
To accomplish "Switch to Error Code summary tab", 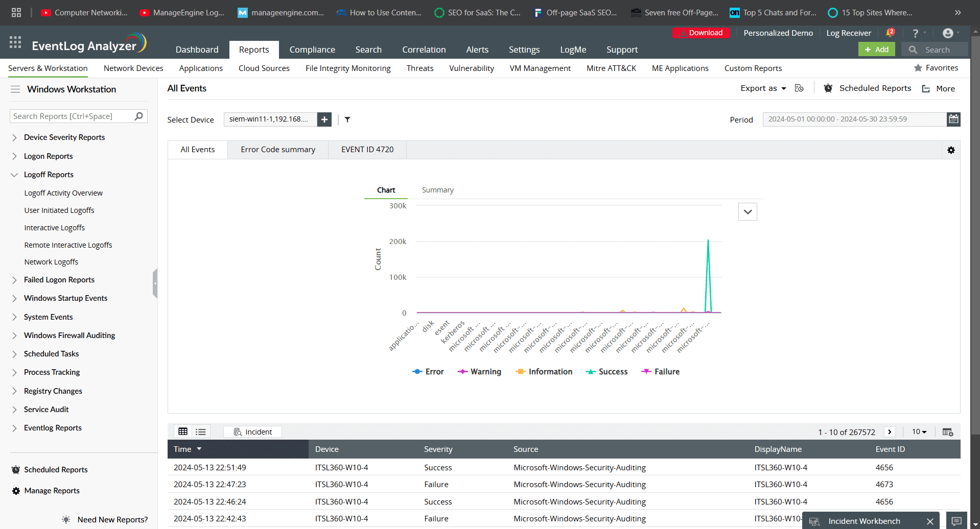I will [278, 150].
